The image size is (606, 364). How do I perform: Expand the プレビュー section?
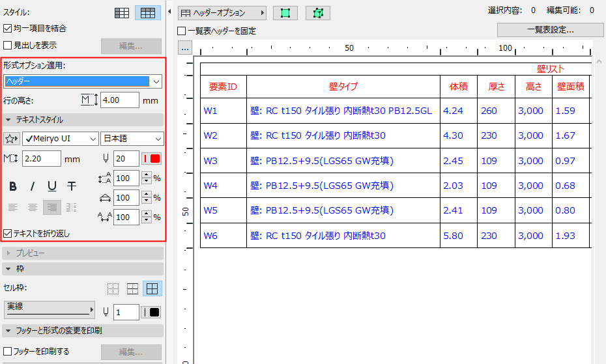click(83, 253)
